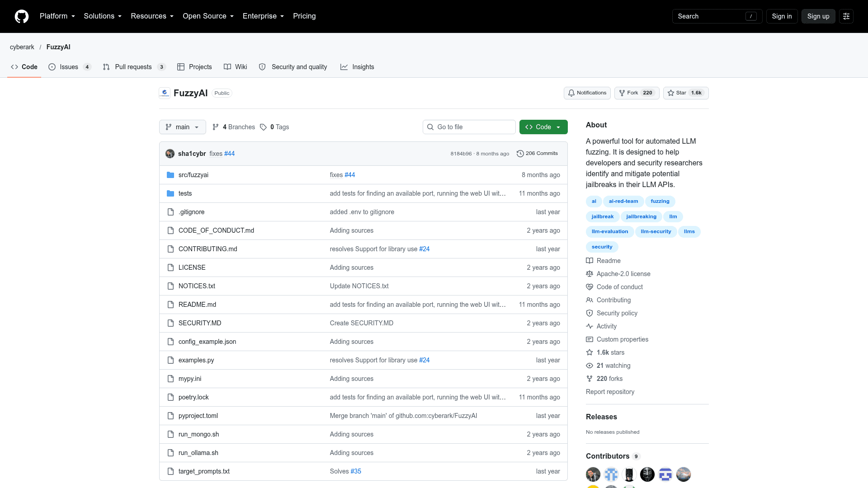Viewport: 868px width, 488px height.
Task: Open the README.md file
Action: [197, 305]
